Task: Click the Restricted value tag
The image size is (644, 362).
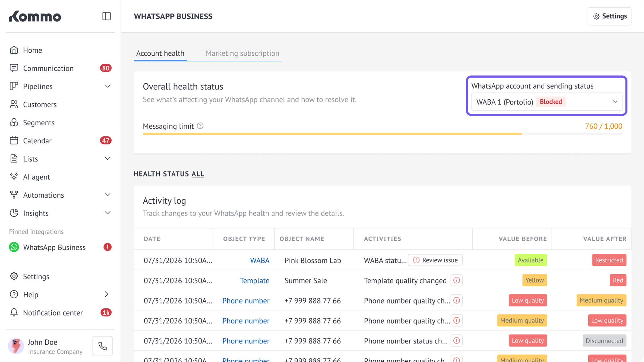Action: point(609,260)
